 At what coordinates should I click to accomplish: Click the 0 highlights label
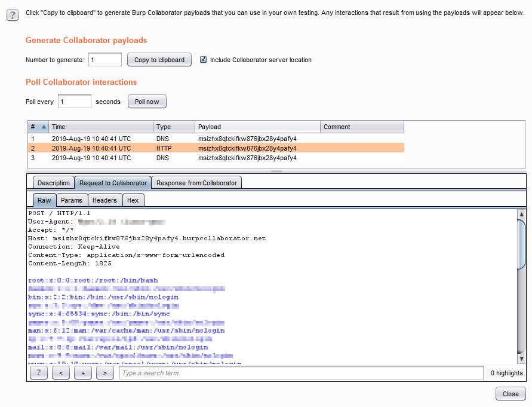(506, 373)
